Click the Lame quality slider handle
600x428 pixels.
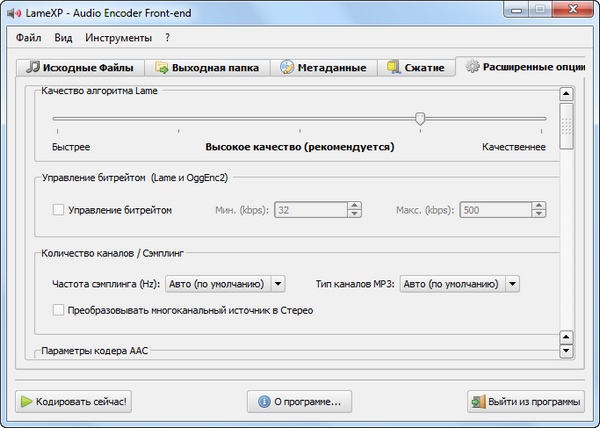420,118
